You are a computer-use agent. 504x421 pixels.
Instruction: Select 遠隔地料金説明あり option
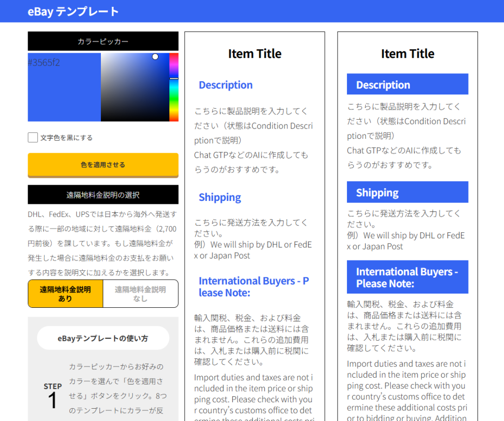(65, 294)
